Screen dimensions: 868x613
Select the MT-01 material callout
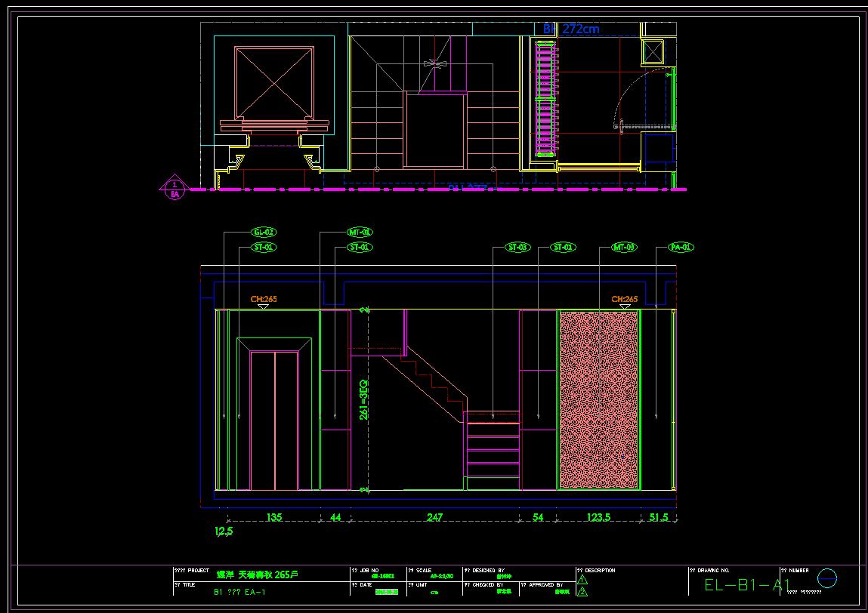click(360, 233)
